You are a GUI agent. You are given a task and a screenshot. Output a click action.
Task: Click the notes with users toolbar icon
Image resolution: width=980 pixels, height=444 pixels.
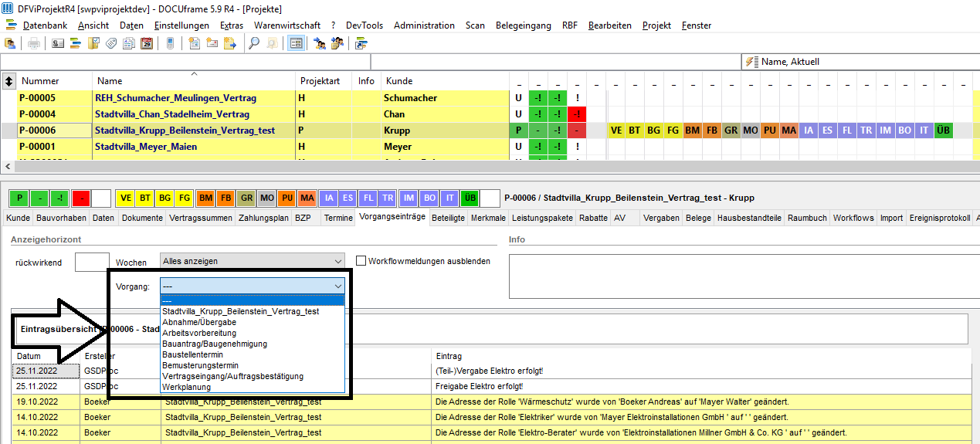(337, 43)
